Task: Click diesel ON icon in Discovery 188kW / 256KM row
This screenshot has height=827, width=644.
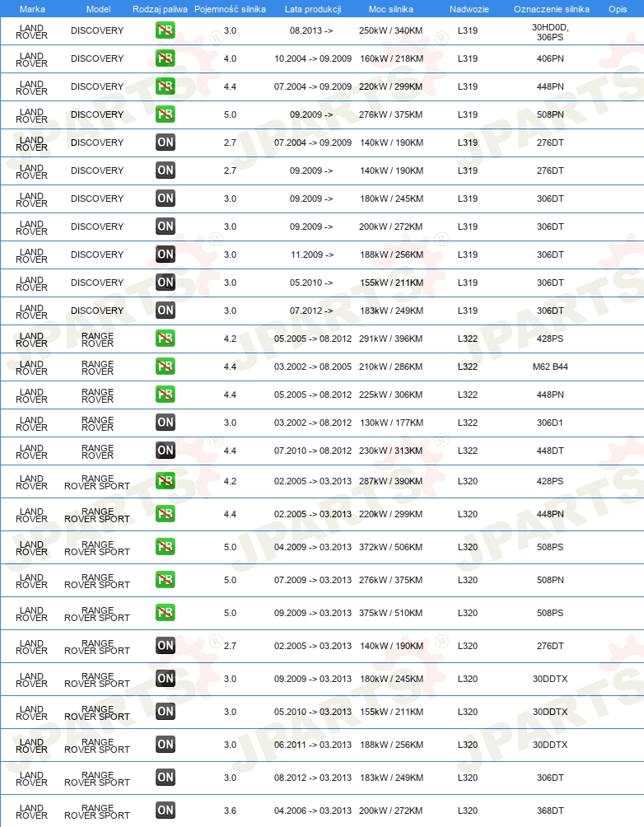Action: (165, 255)
